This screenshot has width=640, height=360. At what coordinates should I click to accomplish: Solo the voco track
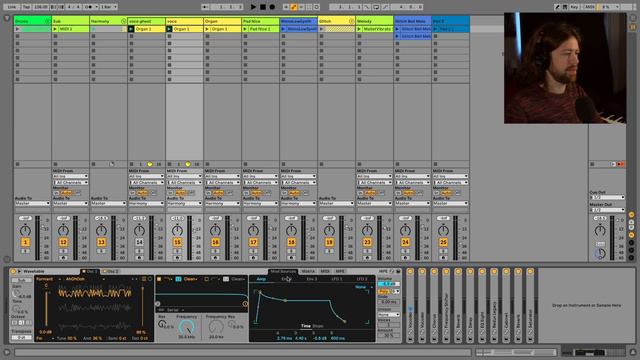click(x=177, y=251)
